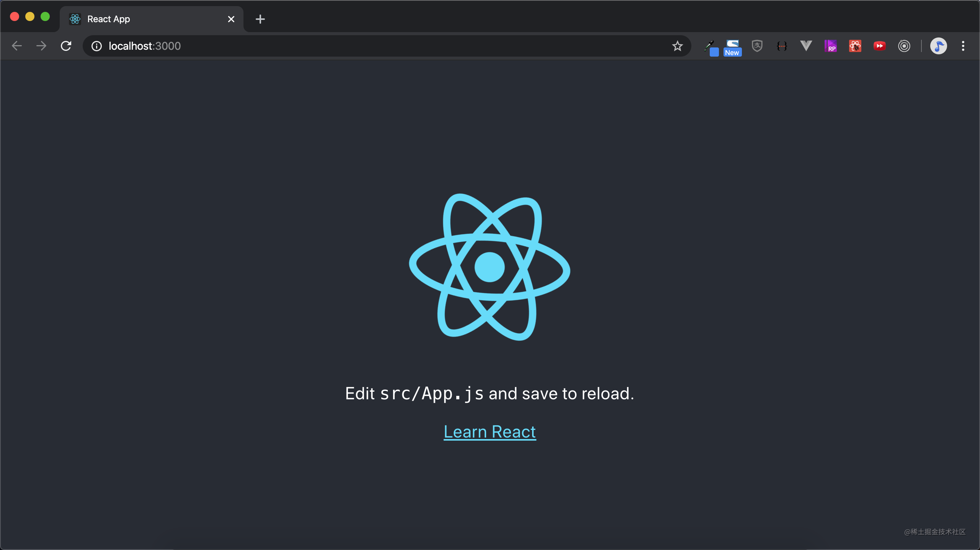Image resolution: width=980 pixels, height=550 pixels.
Task: Open the curly braces JSON extension
Action: point(782,46)
